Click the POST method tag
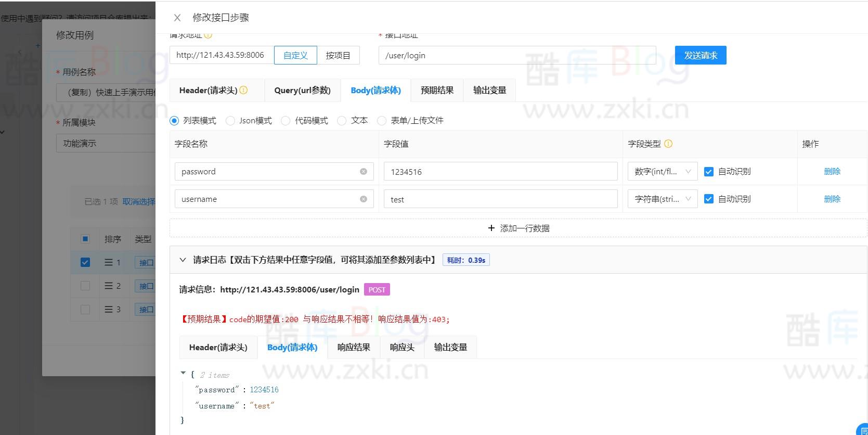Viewport: 868px width, 435px height. 377,290
